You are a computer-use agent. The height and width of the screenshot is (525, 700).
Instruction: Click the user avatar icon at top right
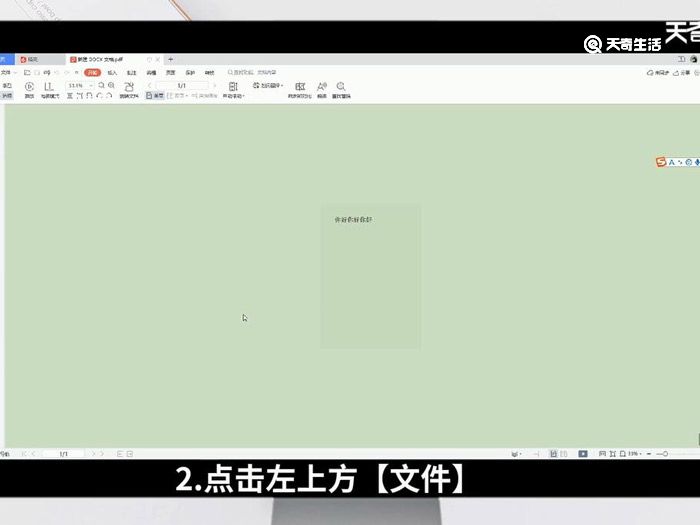coord(694,59)
